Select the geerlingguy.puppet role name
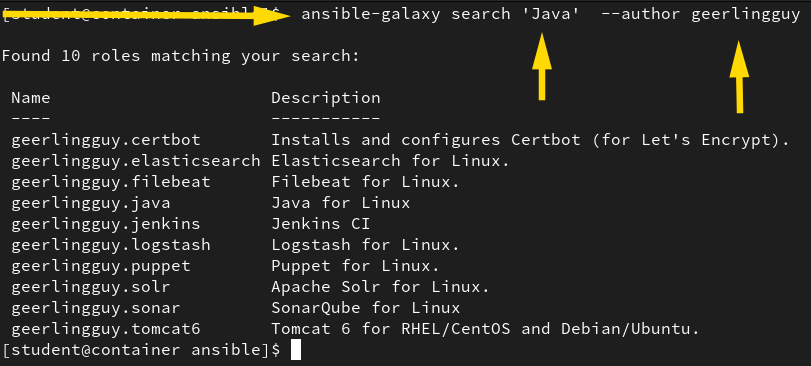811x366 pixels. click(101, 266)
